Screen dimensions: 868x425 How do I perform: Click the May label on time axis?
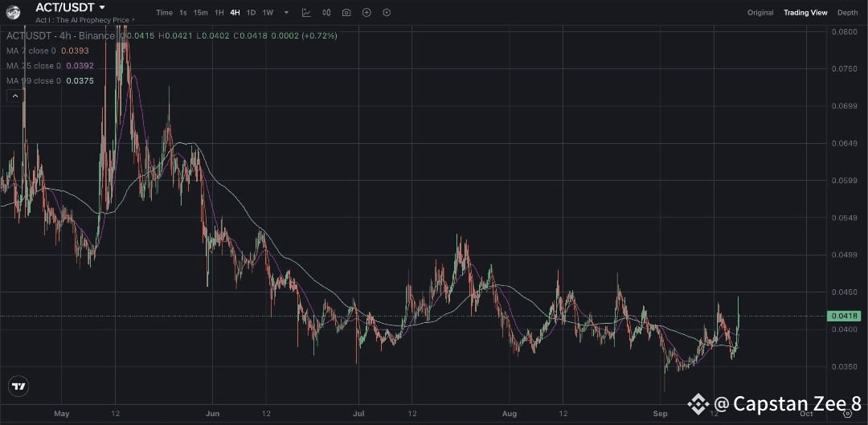click(61, 414)
